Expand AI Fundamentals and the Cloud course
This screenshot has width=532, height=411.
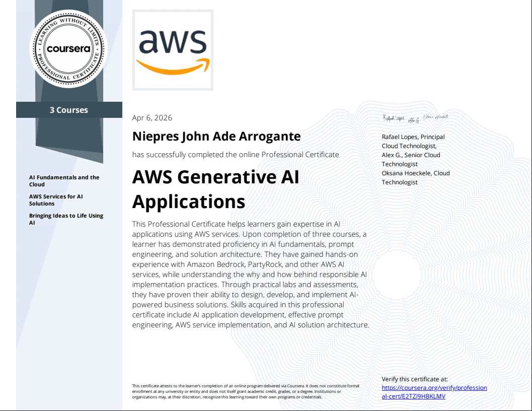64,180
